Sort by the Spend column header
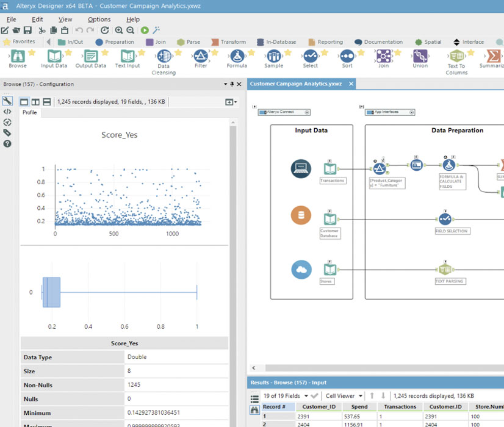This screenshot has height=427, width=504. (359, 407)
